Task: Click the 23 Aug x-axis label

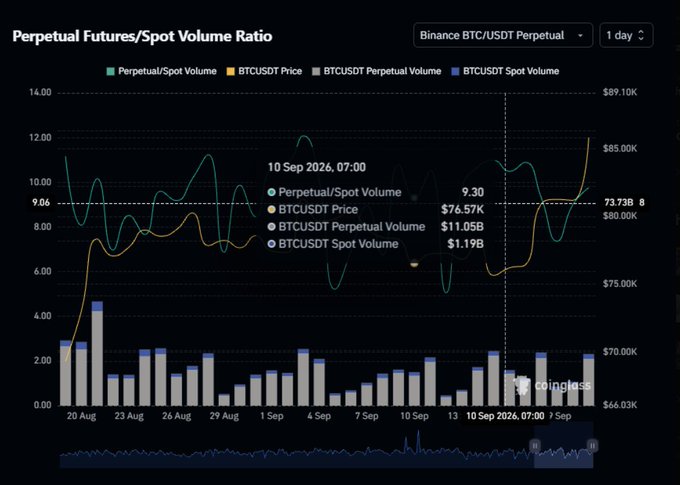Action: (x=129, y=416)
